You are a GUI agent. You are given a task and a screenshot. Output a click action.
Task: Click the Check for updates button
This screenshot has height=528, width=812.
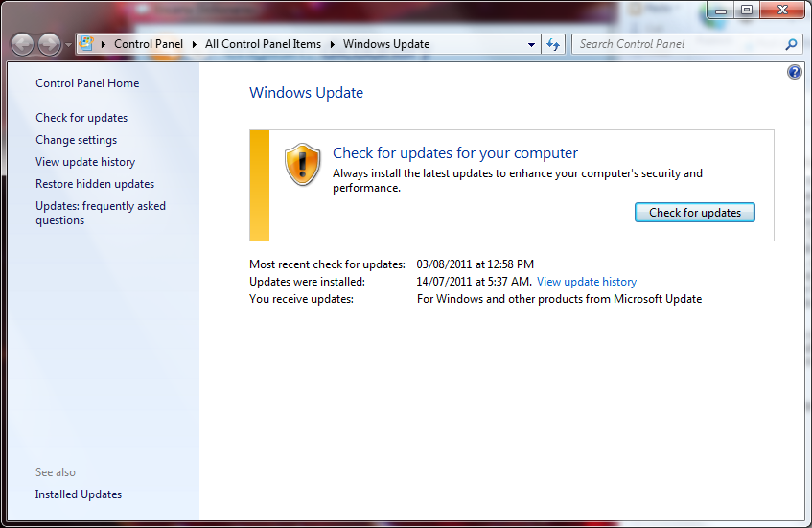pyautogui.click(x=694, y=212)
